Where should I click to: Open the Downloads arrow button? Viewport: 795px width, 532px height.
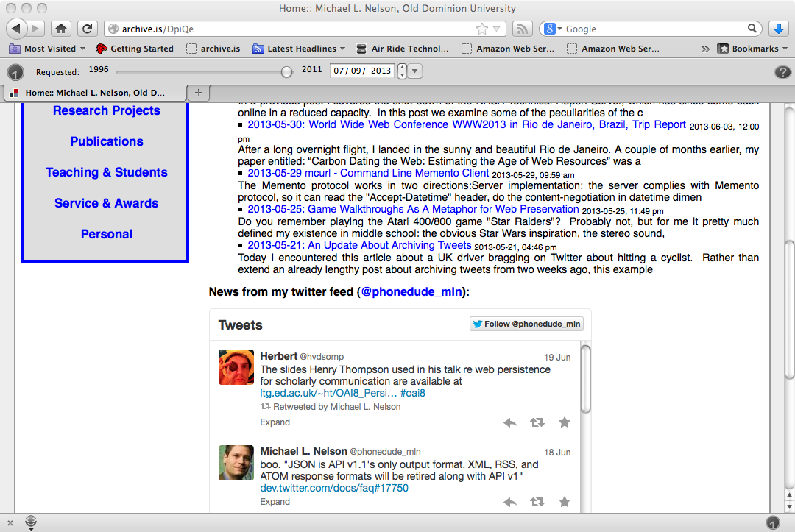779,29
